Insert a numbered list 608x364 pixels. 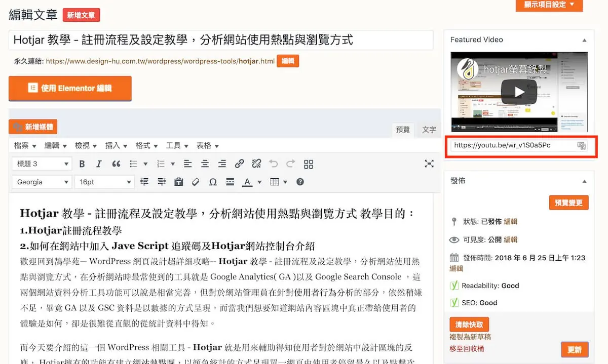[161, 164]
